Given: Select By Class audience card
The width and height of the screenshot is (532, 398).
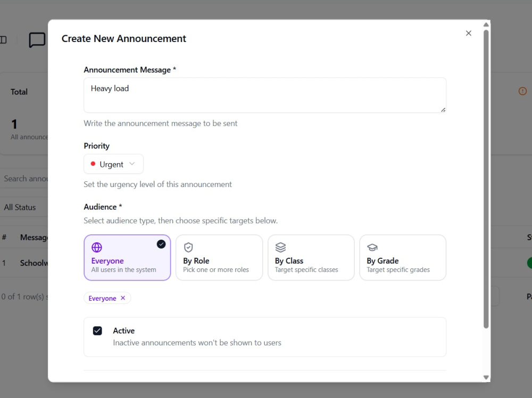Looking at the screenshot, I should click(311, 258).
